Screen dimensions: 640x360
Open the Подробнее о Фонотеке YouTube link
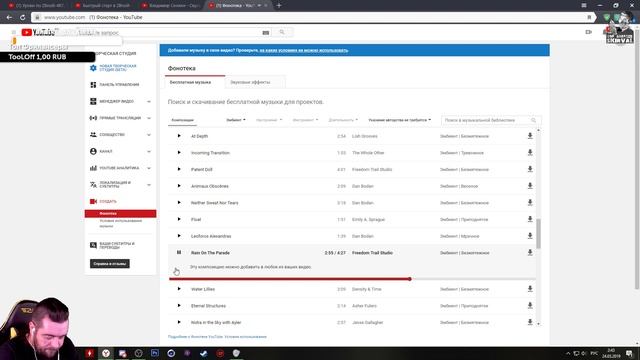tap(195, 337)
